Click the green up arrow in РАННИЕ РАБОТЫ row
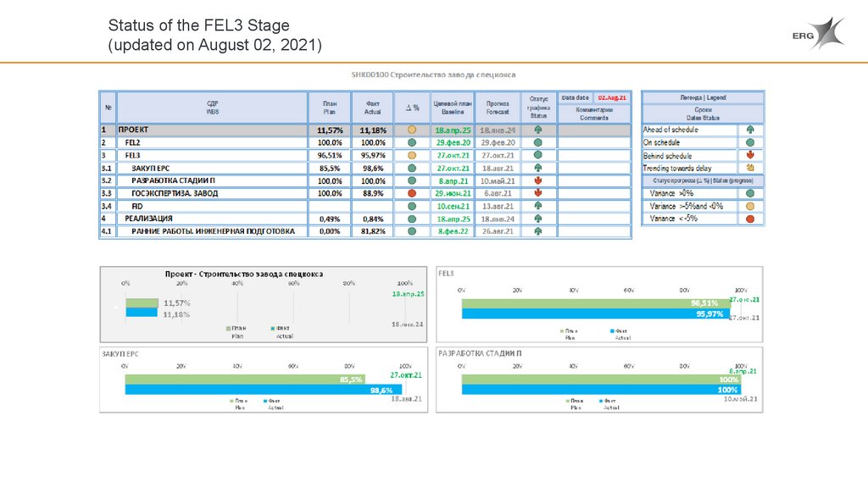 (537, 231)
